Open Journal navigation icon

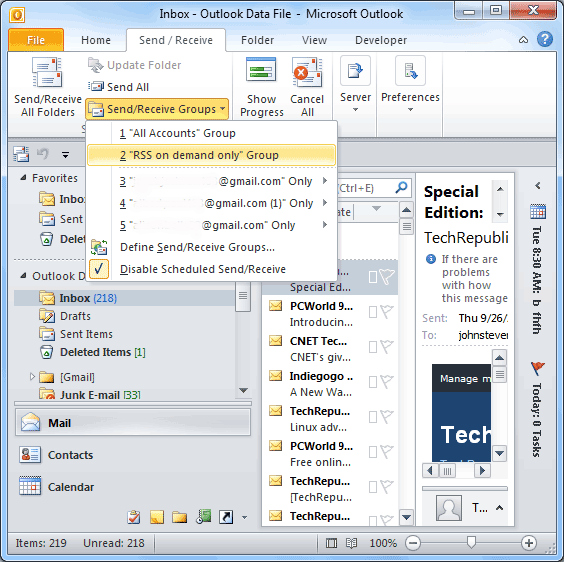click(204, 516)
